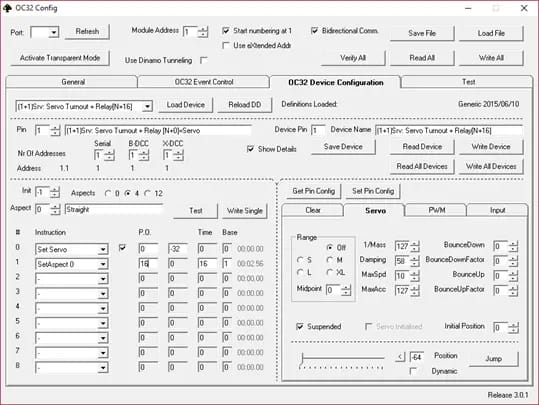Click the Jump button
Viewport: 539px width, 405px height.
[x=494, y=359]
